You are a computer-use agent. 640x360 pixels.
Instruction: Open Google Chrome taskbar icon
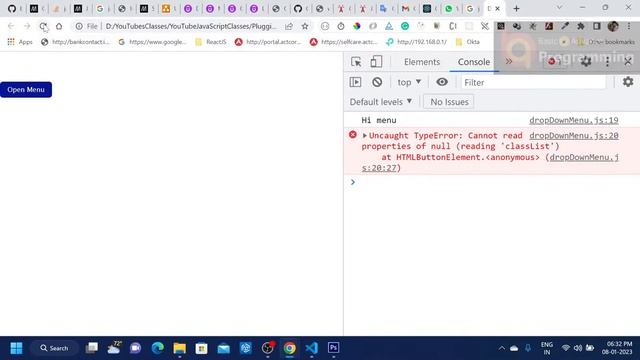coord(289,348)
